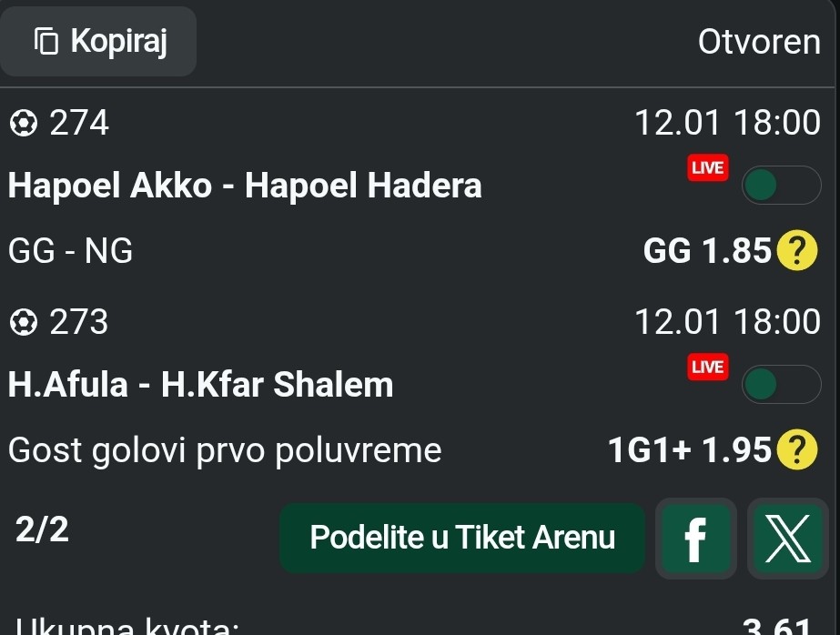Image resolution: width=840 pixels, height=635 pixels.
Task: Click LIVE badge for H.Afula match
Action: click(x=708, y=368)
